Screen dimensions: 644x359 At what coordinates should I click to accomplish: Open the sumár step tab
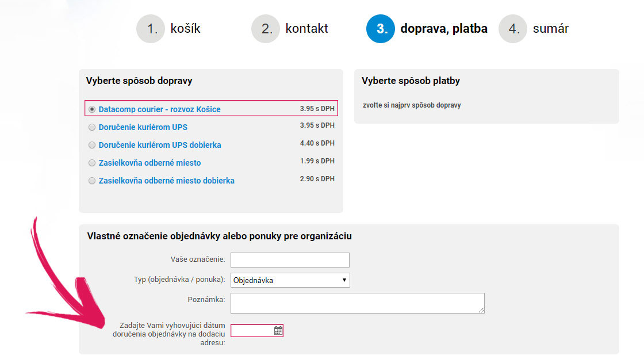coord(550,29)
